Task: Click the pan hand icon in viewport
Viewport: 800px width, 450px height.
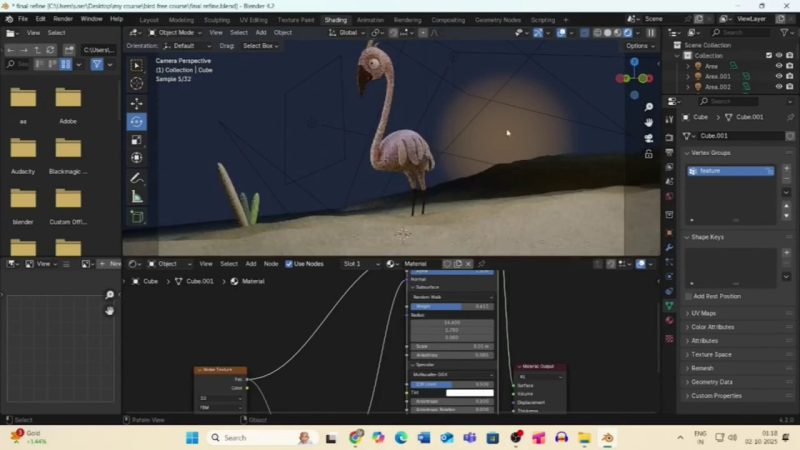Action: coord(649,122)
